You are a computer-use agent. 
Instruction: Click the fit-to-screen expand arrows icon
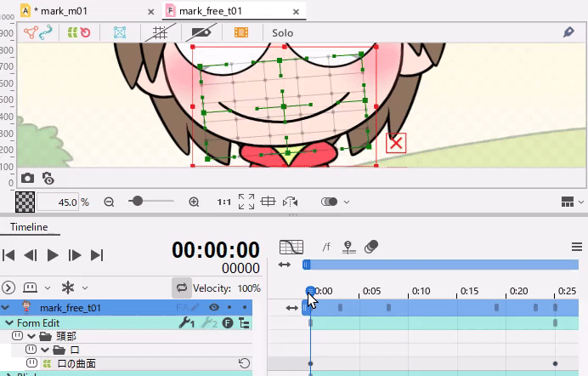246,202
